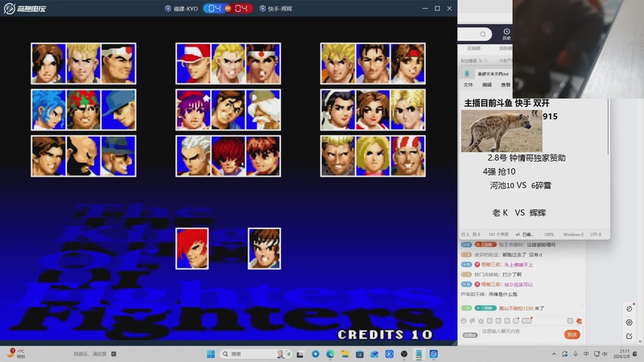
Task: Launch Microsoft Edge from the taskbar
Action: click(330, 354)
